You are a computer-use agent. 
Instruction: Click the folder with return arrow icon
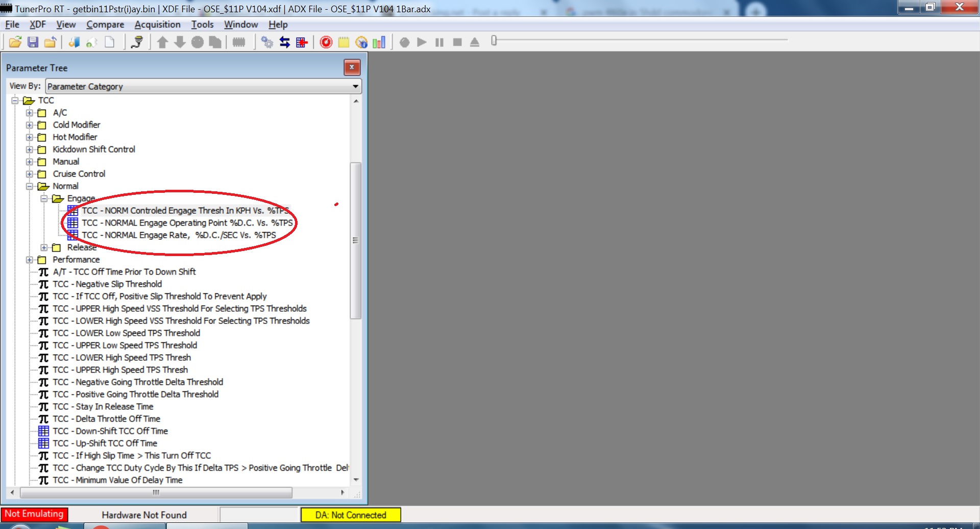[50, 42]
